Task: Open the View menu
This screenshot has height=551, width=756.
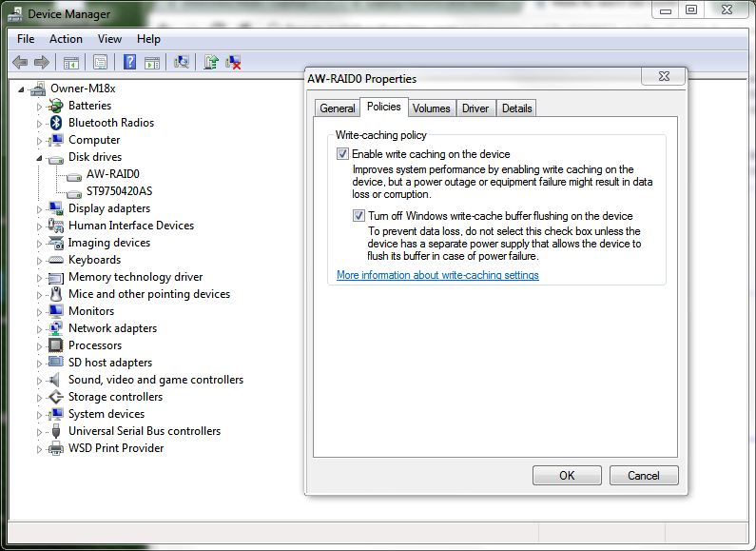Action: 109,39
